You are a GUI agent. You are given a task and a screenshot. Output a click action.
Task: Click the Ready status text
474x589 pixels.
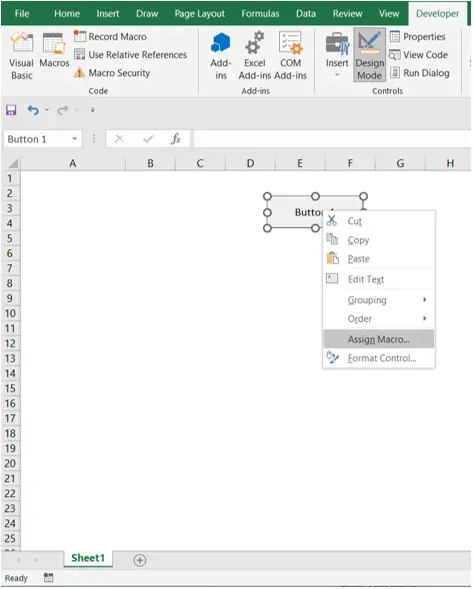(x=16, y=578)
